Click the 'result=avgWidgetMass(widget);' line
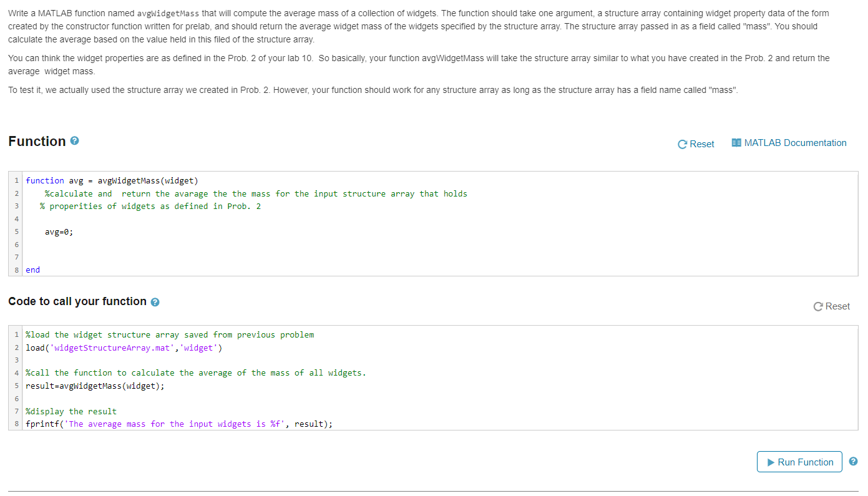This screenshot has height=496, width=868. pos(95,386)
